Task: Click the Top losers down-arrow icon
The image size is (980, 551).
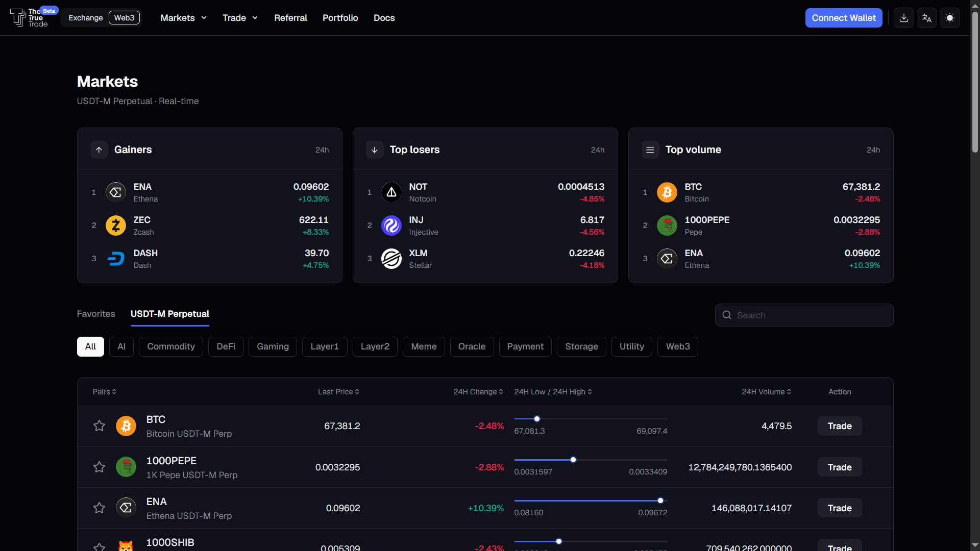Action: 375,149
